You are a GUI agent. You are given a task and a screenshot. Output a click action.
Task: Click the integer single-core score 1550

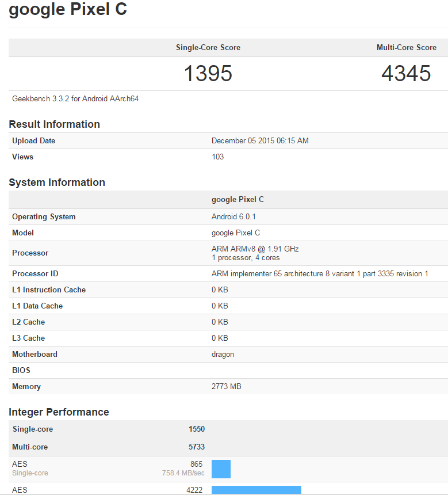pos(197,429)
